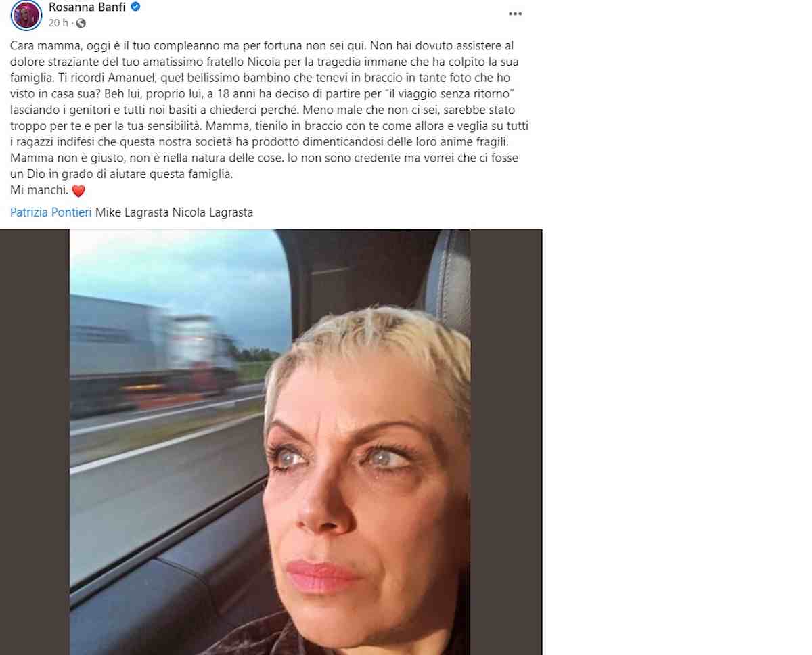This screenshot has height=655, width=812.
Task: Click the "Mi manchi." text line
Action: (x=39, y=191)
